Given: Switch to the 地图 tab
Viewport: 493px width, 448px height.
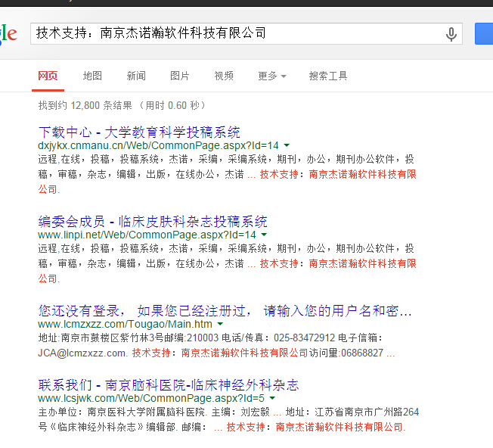Looking at the screenshot, I should coord(92,76).
